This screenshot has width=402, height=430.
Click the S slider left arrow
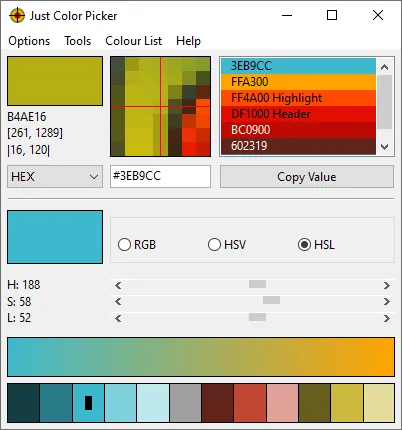pyautogui.click(x=118, y=302)
